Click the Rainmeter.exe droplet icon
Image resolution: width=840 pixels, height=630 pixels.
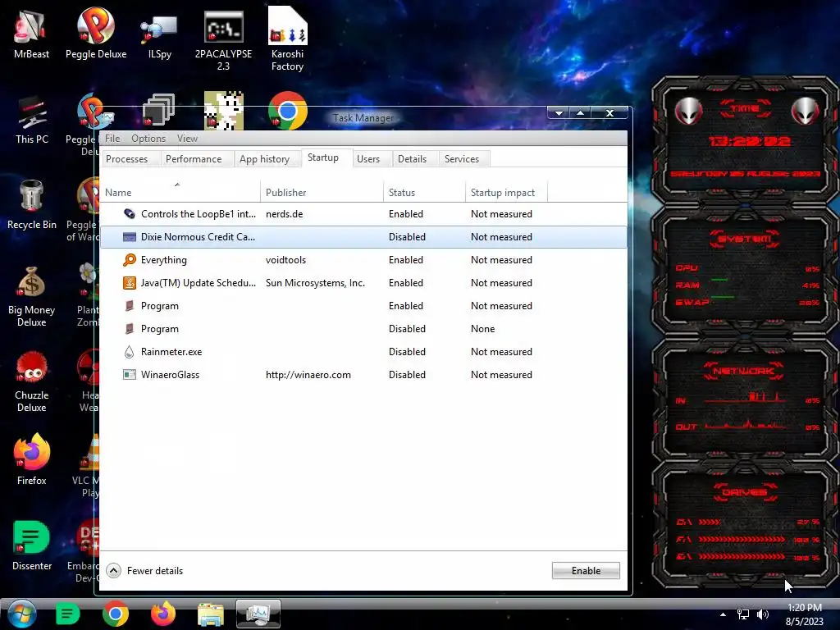(129, 352)
